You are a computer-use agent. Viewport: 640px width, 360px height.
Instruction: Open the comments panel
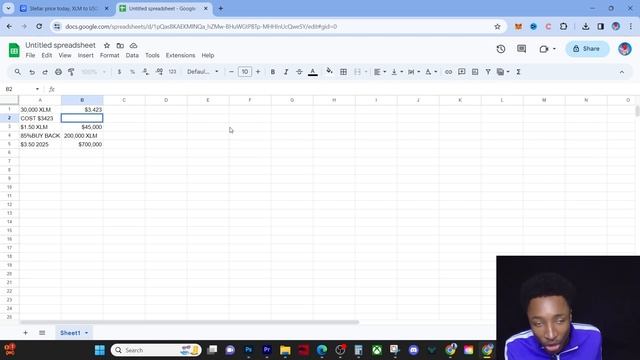[x=522, y=49]
